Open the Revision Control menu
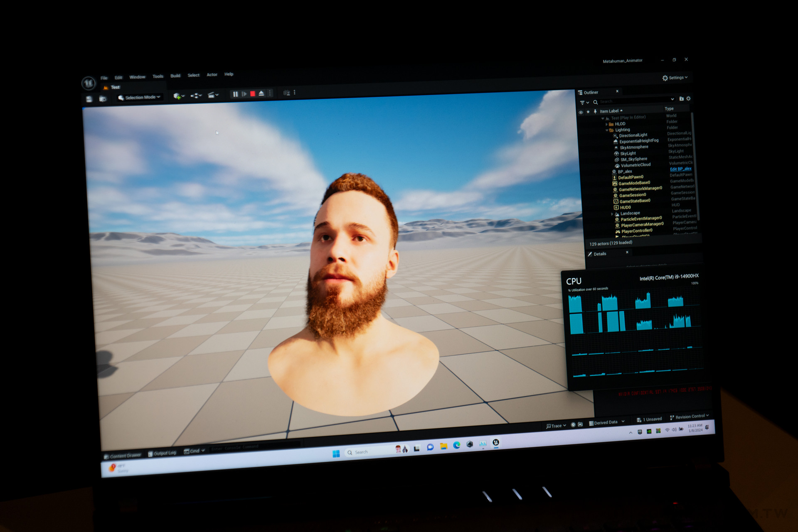 point(689,417)
